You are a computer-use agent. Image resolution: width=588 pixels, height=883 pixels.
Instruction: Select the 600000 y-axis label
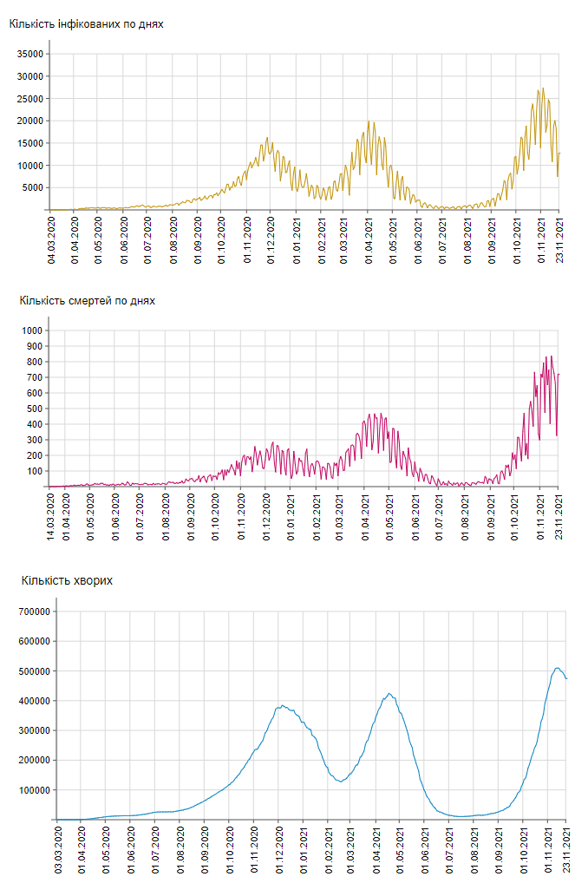[x=35, y=641]
